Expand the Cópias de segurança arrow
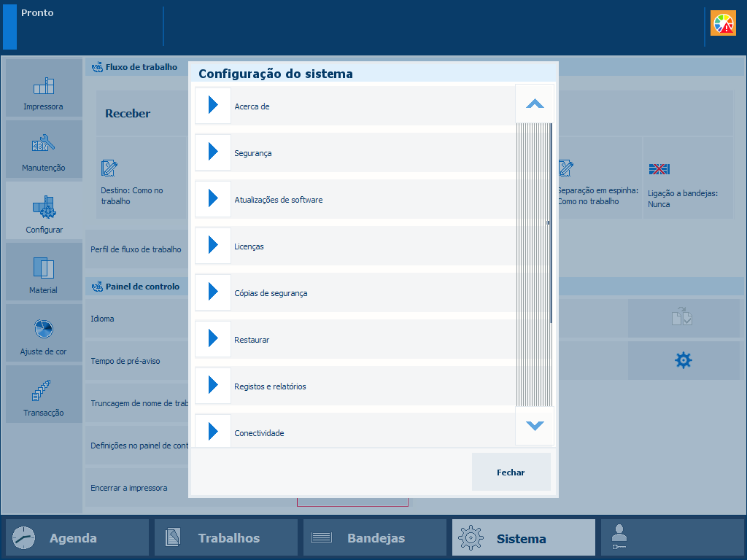This screenshot has width=747, height=560. [x=213, y=292]
